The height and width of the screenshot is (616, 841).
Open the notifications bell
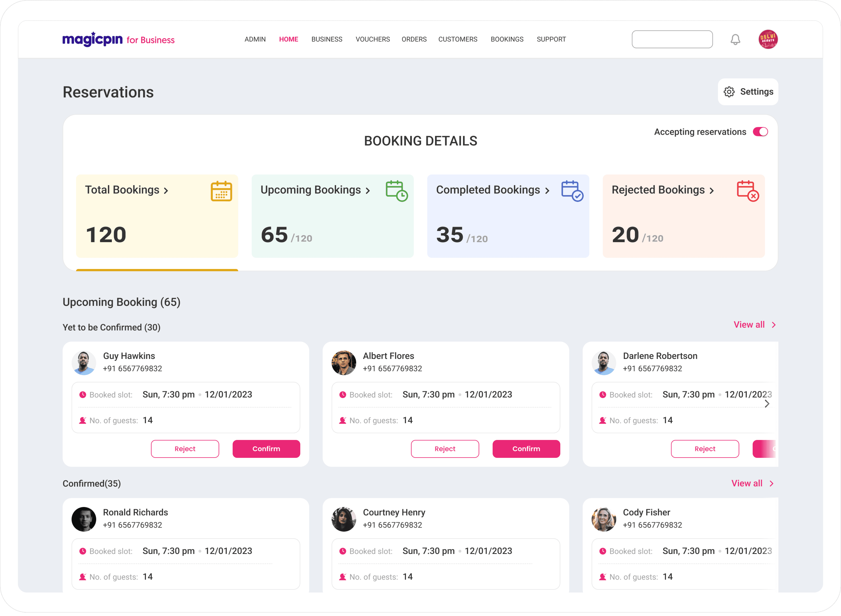(x=735, y=40)
